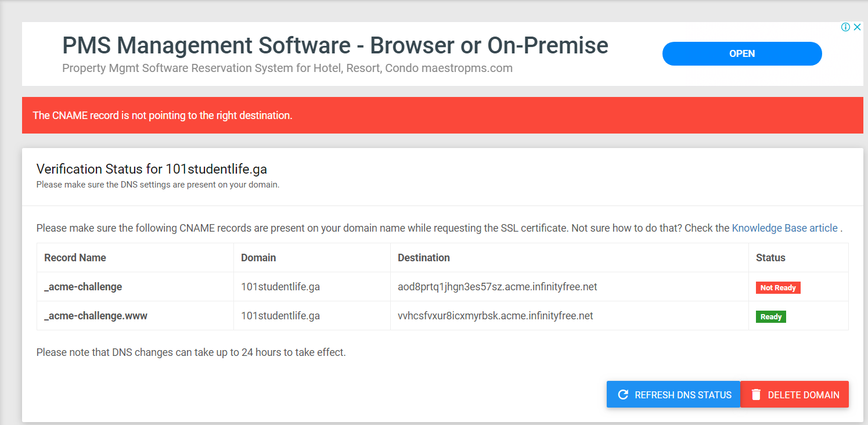The width and height of the screenshot is (868, 425).
Task: Click the _acme-challenge.www record name cell
Action: pos(96,316)
